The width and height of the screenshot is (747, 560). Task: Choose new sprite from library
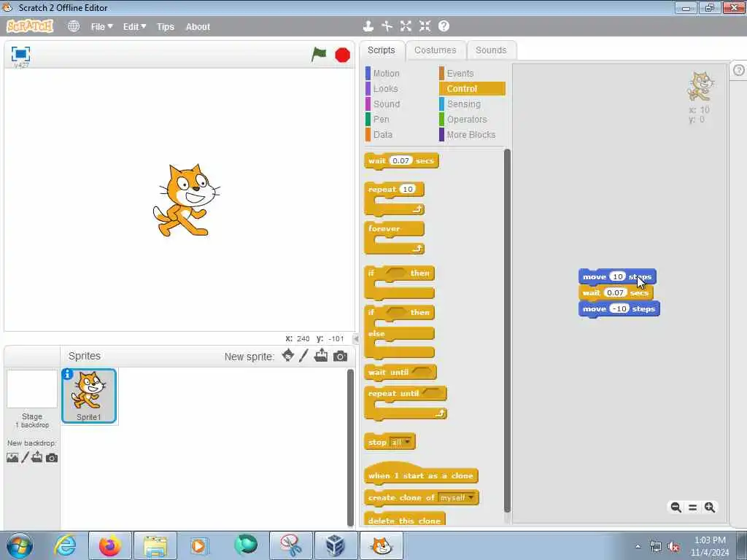[x=287, y=356]
